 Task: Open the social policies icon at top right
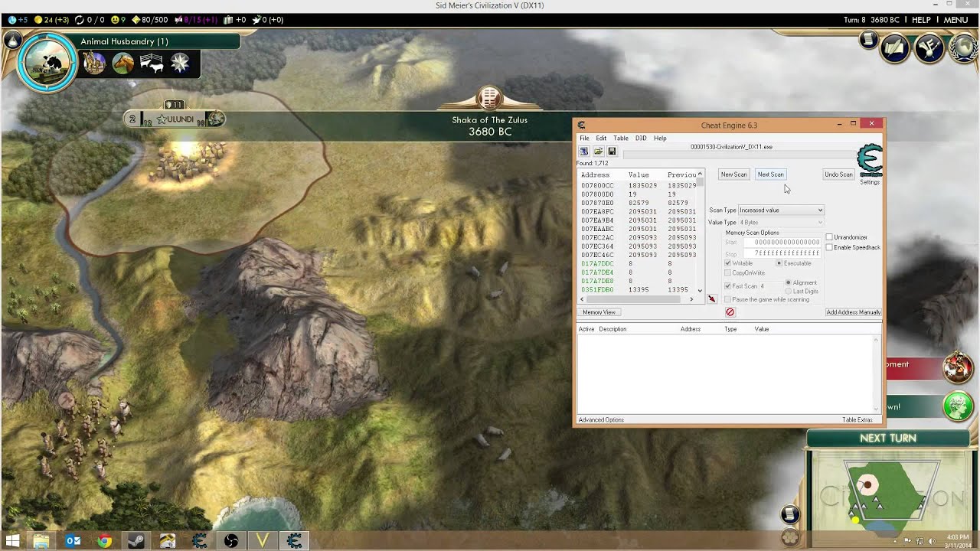(895, 49)
